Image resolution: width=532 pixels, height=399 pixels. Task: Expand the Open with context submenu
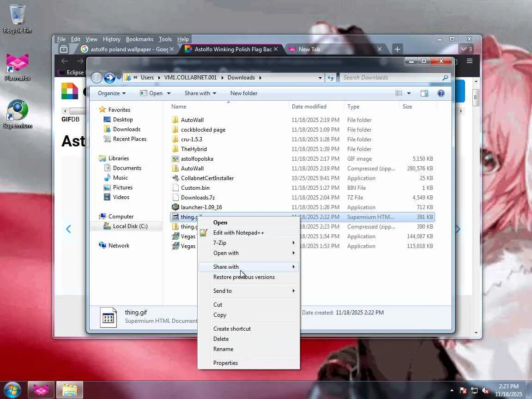pos(249,253)
